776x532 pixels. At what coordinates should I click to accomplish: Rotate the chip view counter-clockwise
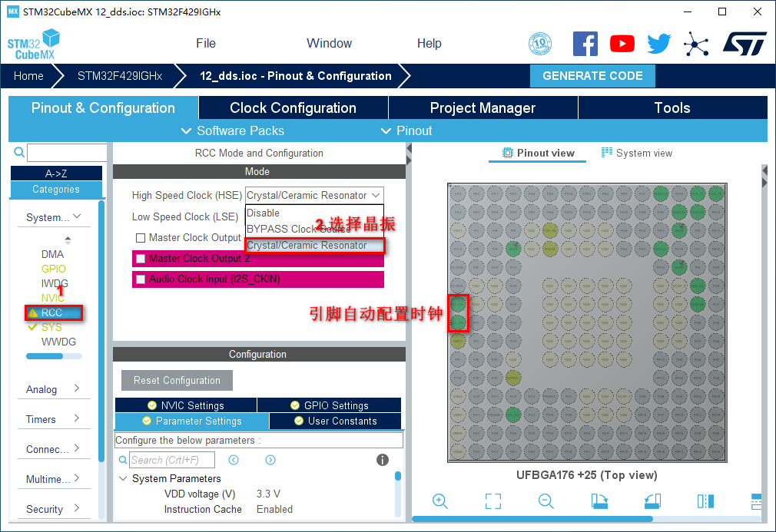pos(652,501)
